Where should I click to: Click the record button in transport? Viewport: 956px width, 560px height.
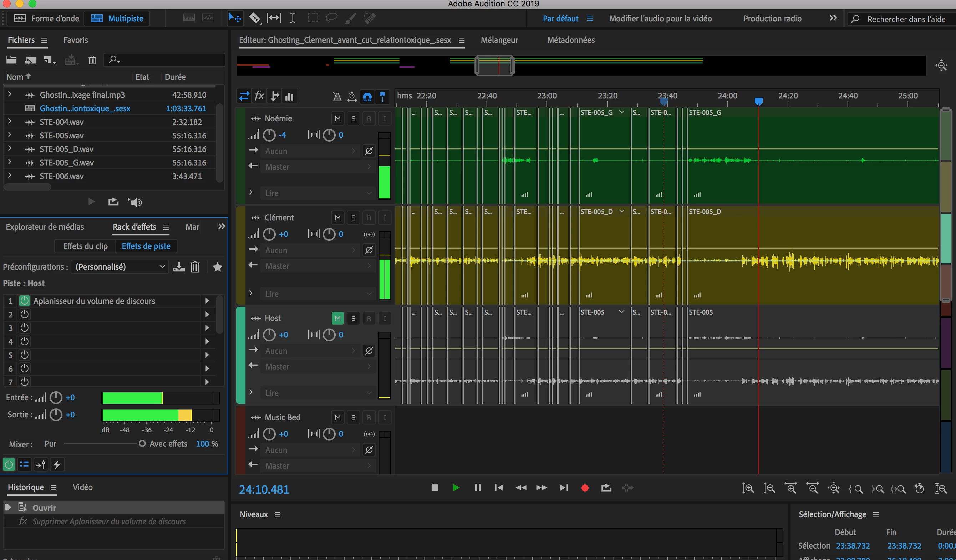(585, 488)
